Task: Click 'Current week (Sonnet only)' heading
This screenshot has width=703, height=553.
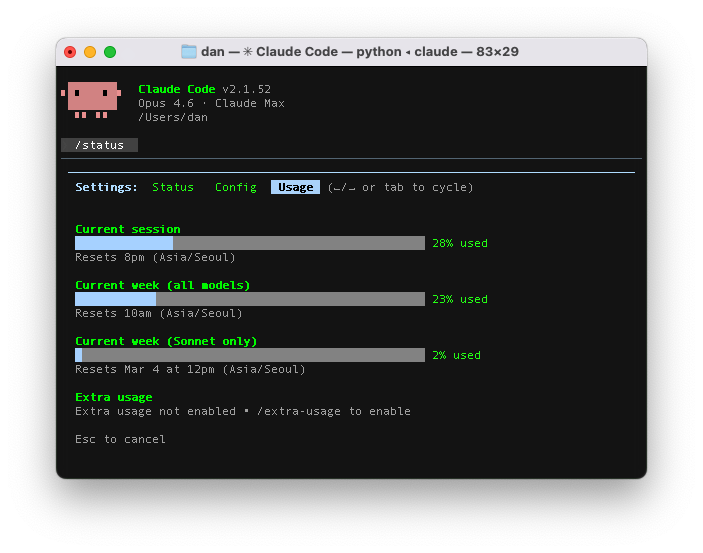Action: pos(166,341)
